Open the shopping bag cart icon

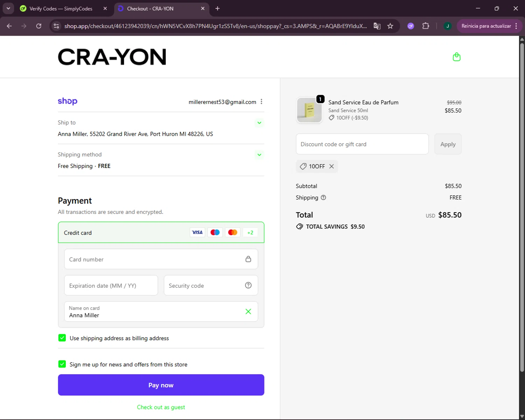[456, 57]
